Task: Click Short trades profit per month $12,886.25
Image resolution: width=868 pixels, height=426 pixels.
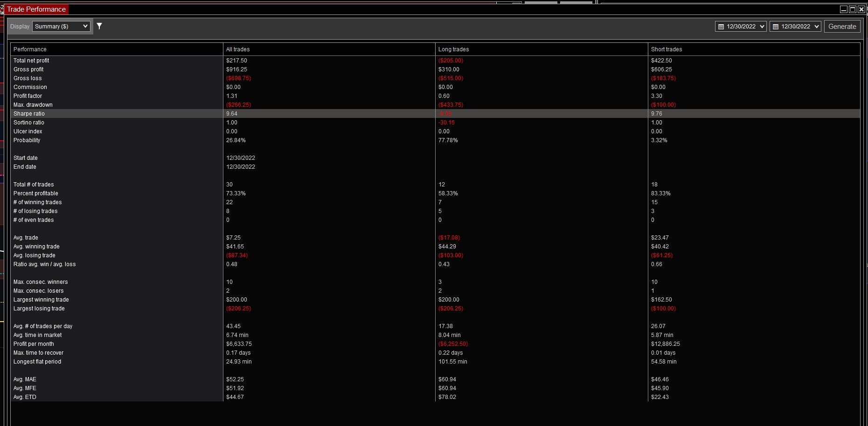Action: tap(666, 344)
